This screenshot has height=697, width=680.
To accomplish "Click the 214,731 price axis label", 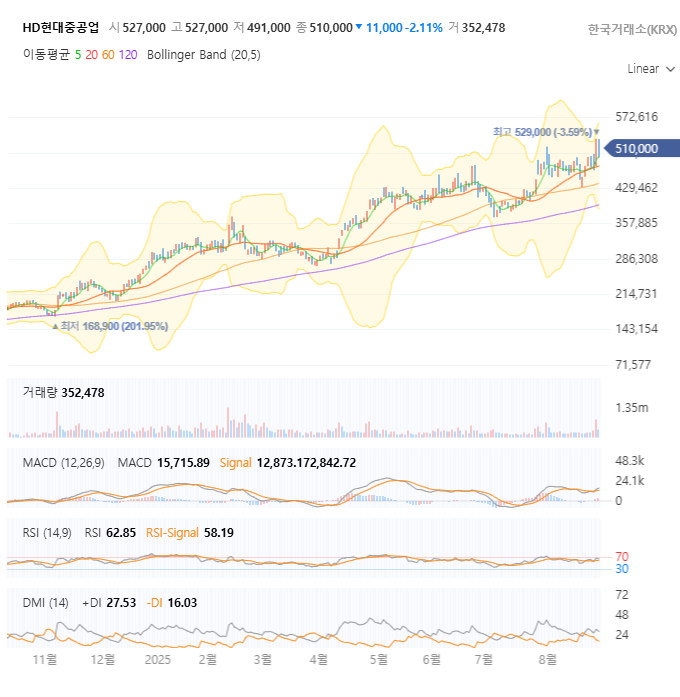I will (x=636, y=294).
